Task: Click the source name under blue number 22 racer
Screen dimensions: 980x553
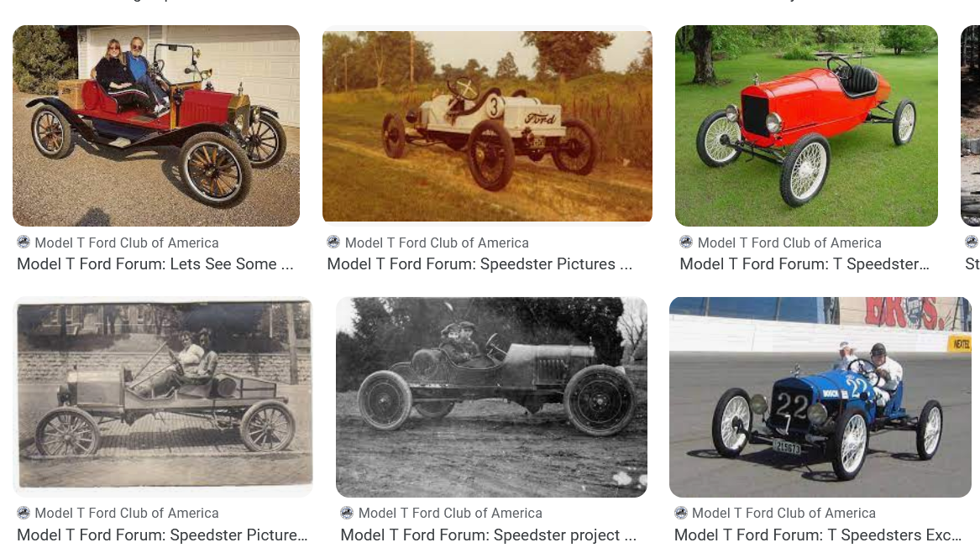Action: click(783, 513)
